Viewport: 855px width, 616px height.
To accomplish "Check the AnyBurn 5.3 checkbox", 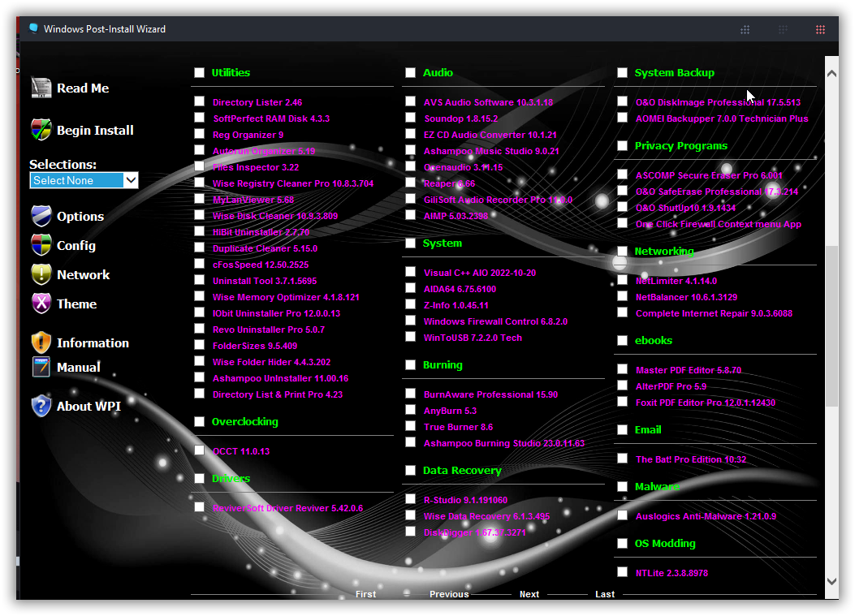I will pyautogui.click(x=411, y=410).
